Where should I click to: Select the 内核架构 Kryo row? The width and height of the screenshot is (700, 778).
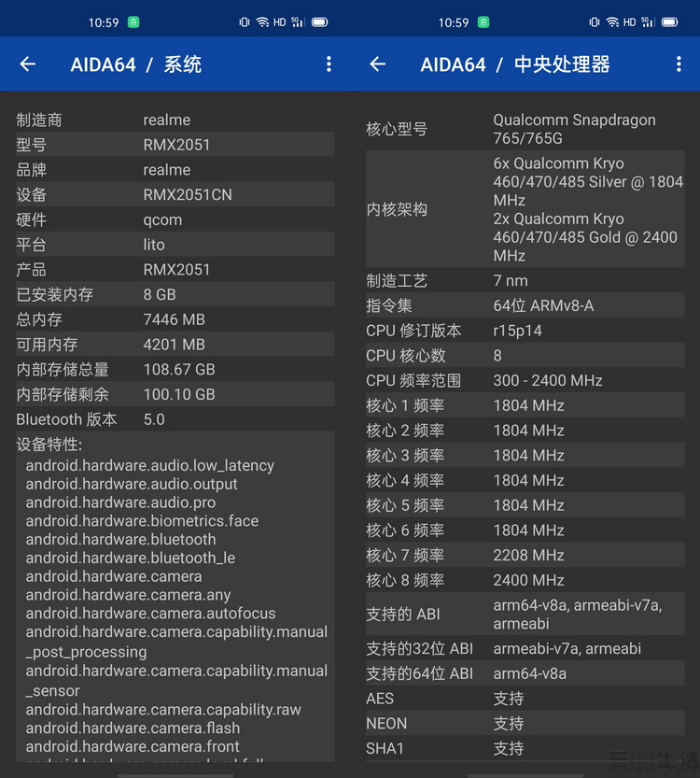coord(525,209)
